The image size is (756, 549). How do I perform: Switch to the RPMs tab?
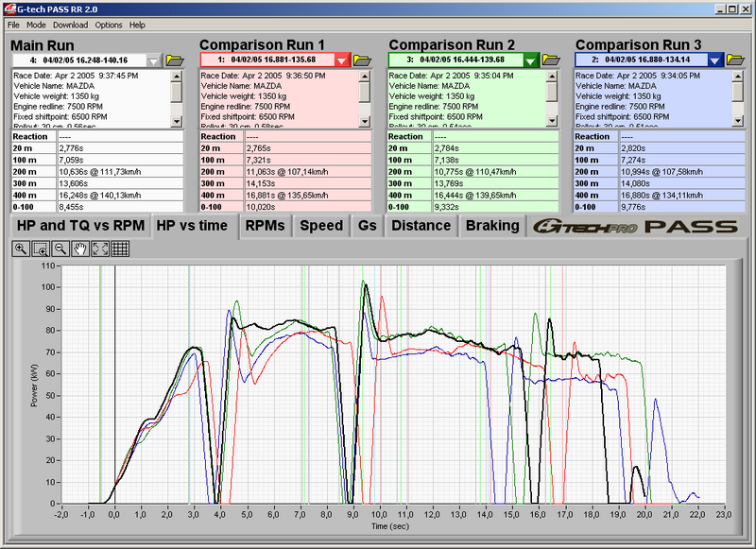(266, 226)
